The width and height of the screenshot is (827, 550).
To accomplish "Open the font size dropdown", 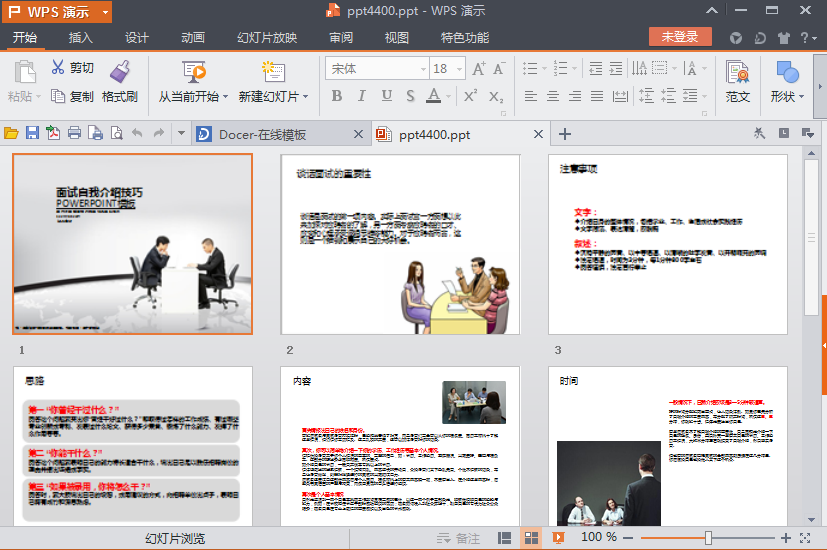I will click(460, 69).
